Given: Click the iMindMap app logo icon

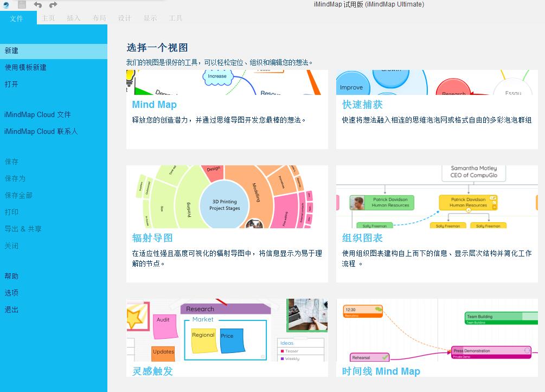Looking at the screenshot, I should tap(7, 5).
